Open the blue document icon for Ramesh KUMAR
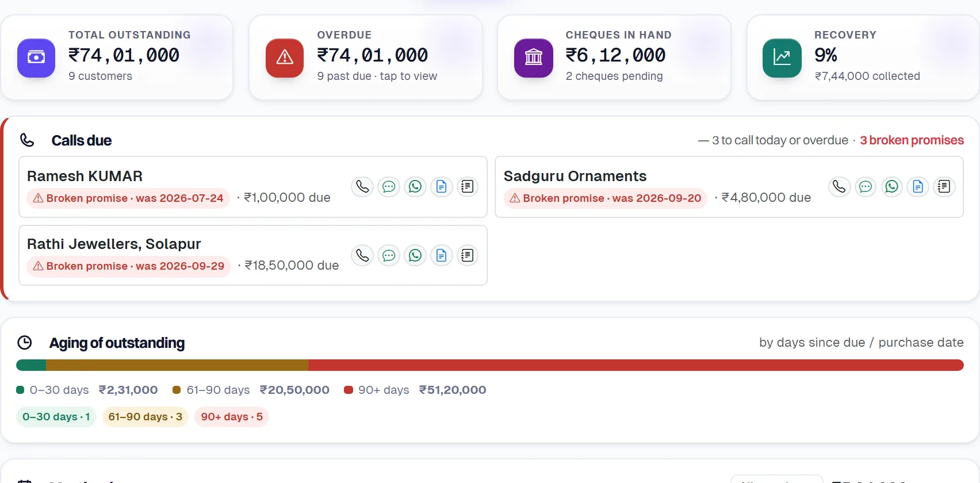Viewport: 980px width, 483px height. pos(441,187)
